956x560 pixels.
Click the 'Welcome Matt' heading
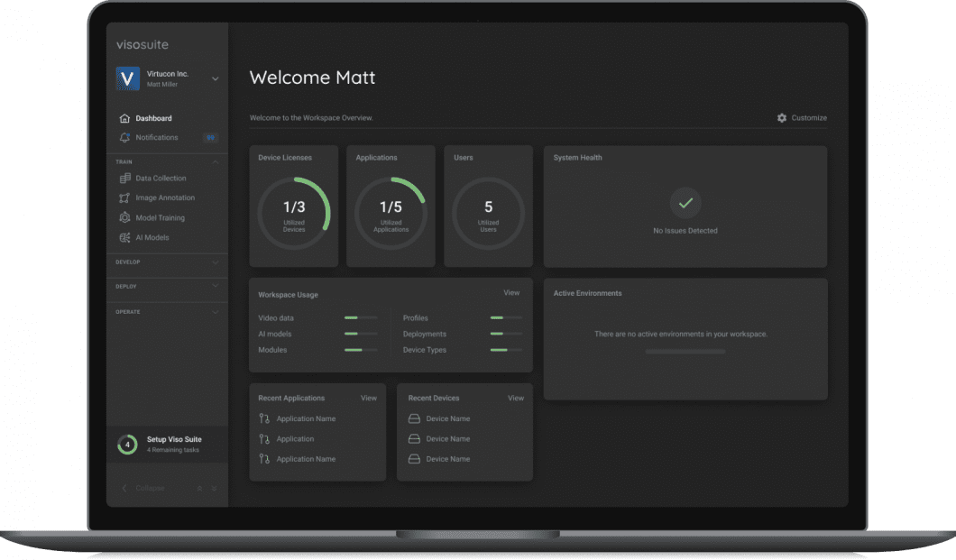click(312, 78)
